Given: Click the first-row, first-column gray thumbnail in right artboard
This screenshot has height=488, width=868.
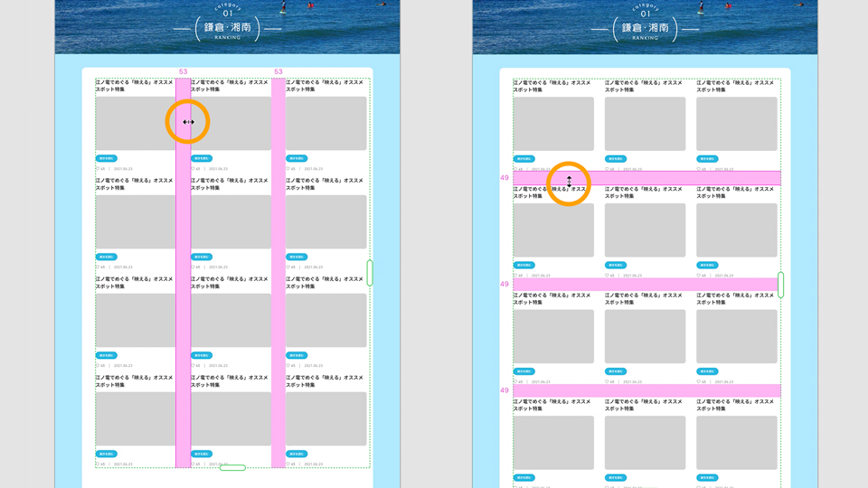Looking at the screenshot, I should point(553,124).
